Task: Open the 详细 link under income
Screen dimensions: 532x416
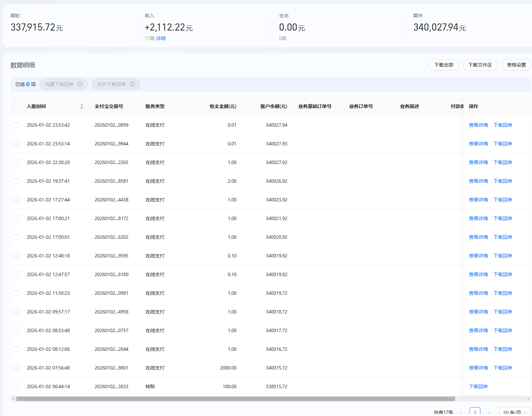Action: click(161, 38)
